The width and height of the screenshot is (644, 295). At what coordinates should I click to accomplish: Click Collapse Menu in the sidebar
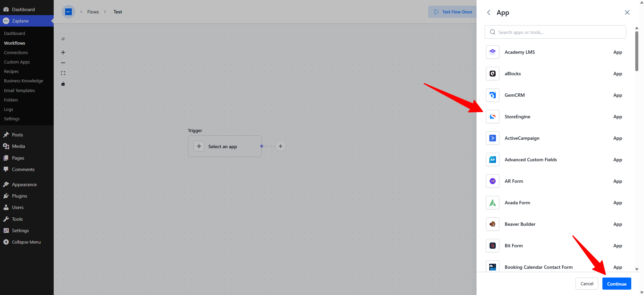pos(27,242)
